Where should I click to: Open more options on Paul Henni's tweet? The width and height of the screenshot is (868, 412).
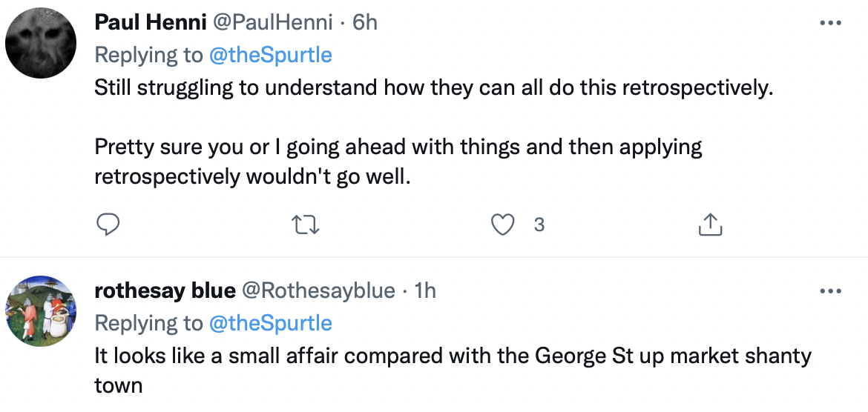(831, 23)
